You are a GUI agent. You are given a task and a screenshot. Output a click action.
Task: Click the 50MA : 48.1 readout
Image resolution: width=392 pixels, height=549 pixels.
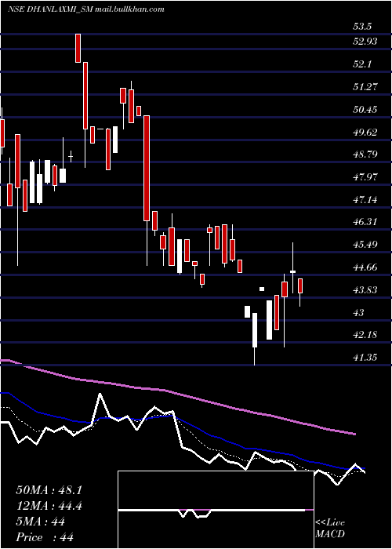click(49, 490)
